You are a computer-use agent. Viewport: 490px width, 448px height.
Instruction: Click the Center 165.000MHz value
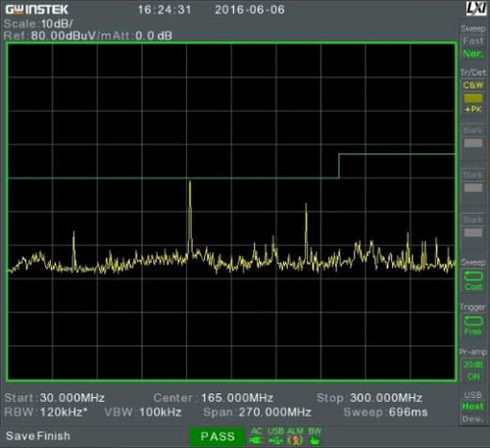(x=237, y=398)
